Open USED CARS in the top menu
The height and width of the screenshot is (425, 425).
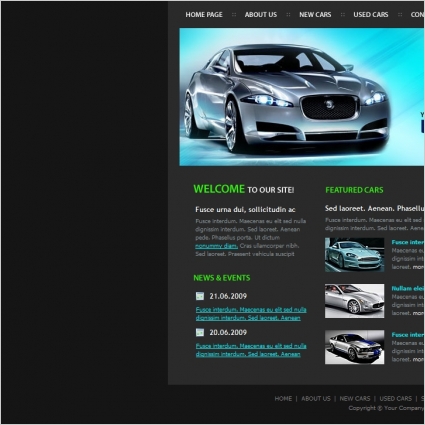[371, 15]
